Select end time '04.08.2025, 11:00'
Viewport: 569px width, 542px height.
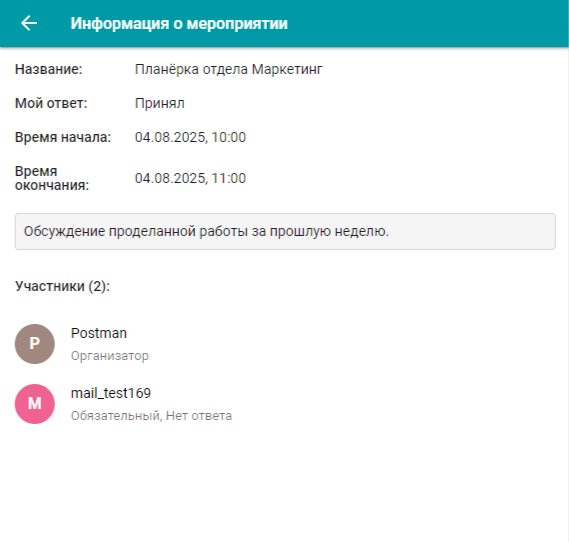coord(191,178)
